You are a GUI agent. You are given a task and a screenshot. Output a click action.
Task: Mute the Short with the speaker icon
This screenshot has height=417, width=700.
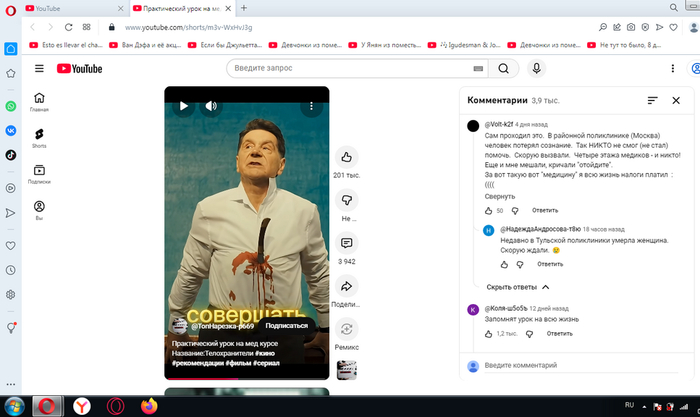(x=211, y=105)
